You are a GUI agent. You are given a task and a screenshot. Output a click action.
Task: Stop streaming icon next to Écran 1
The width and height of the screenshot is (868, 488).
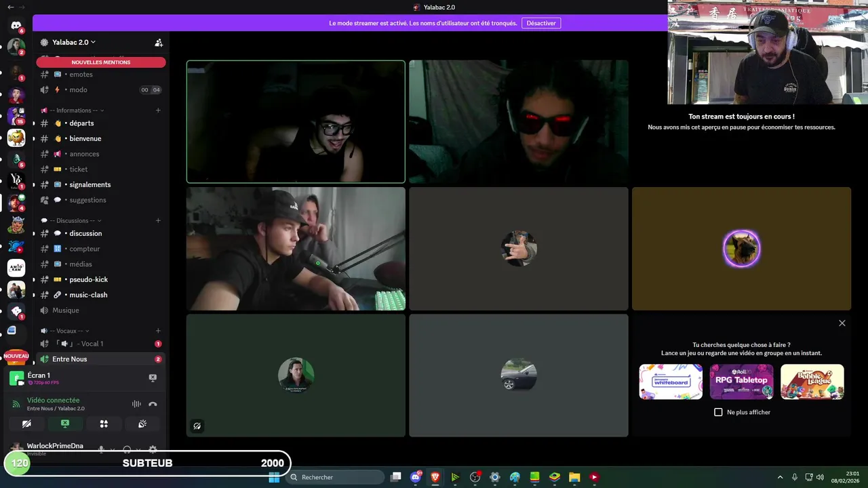click(x=153, y=378)
